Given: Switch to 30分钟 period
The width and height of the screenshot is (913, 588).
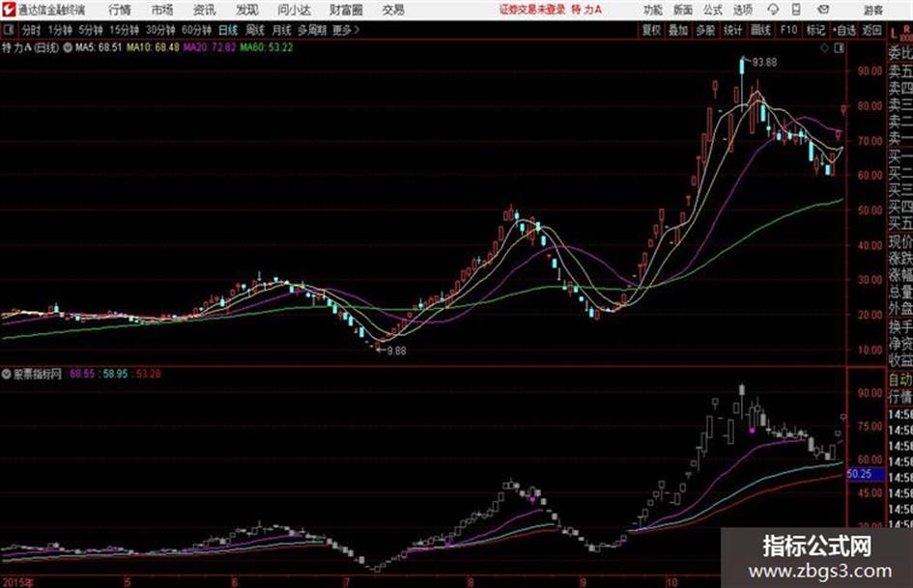Looking at the screenshot, I should pyautogui.click(x=160, y=30).
